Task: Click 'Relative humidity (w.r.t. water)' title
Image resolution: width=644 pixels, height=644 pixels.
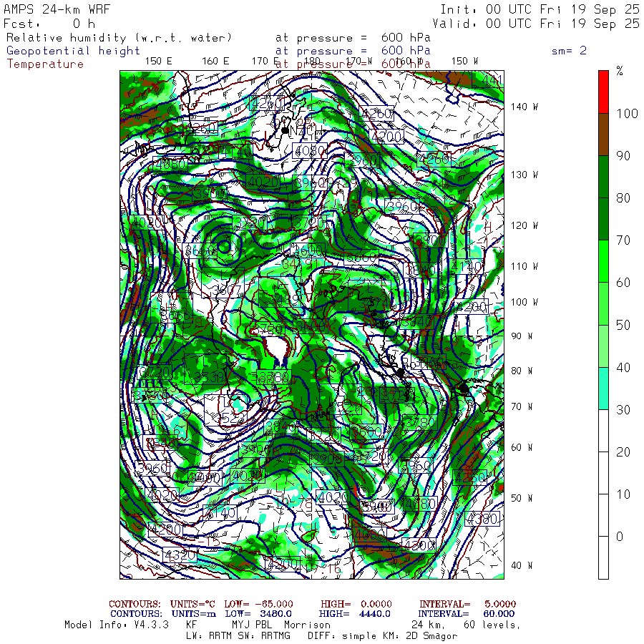Action: click(x=119, y=38)
